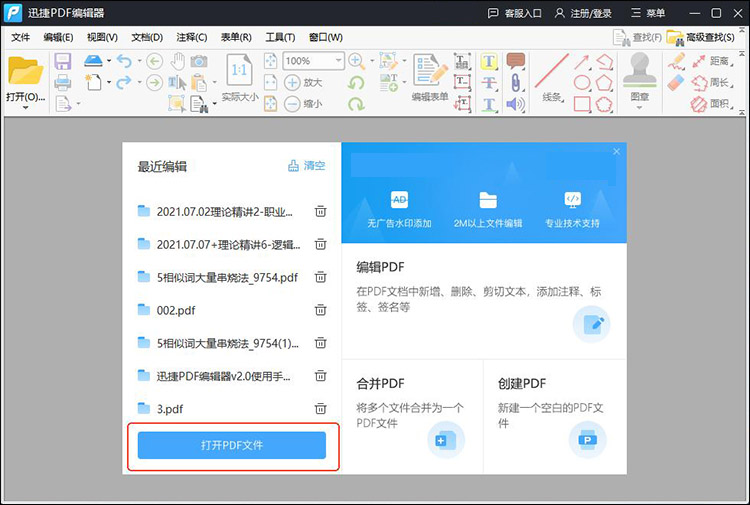Select the Sticky note comment tool
The width and height of the screenshot is (750, 505).
[x=516, y=61]
